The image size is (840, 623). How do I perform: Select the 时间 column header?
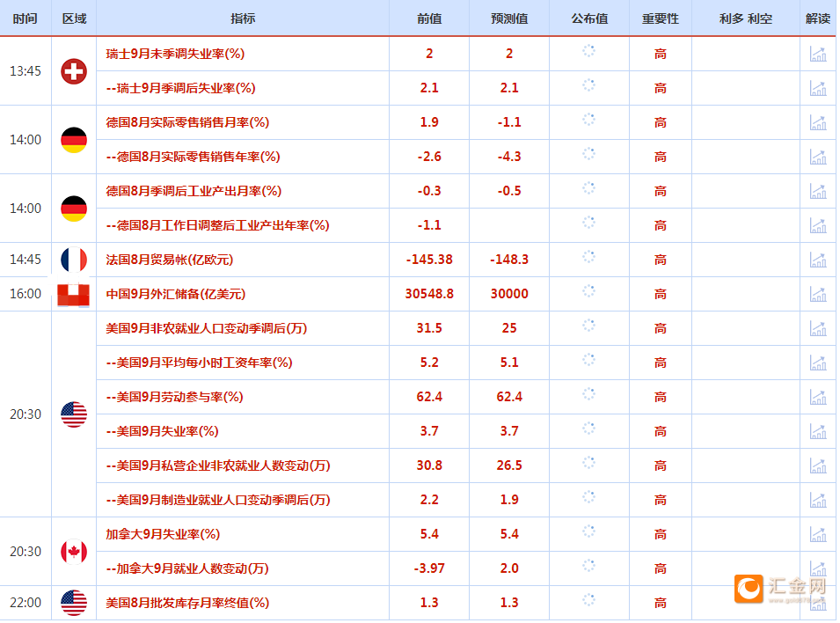click(x=25, y=18)
